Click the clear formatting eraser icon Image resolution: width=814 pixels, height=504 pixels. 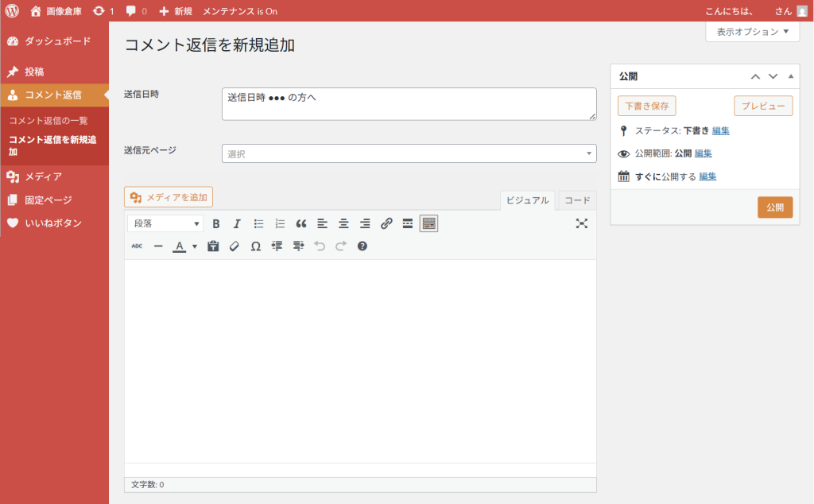[x=234, y=246]
